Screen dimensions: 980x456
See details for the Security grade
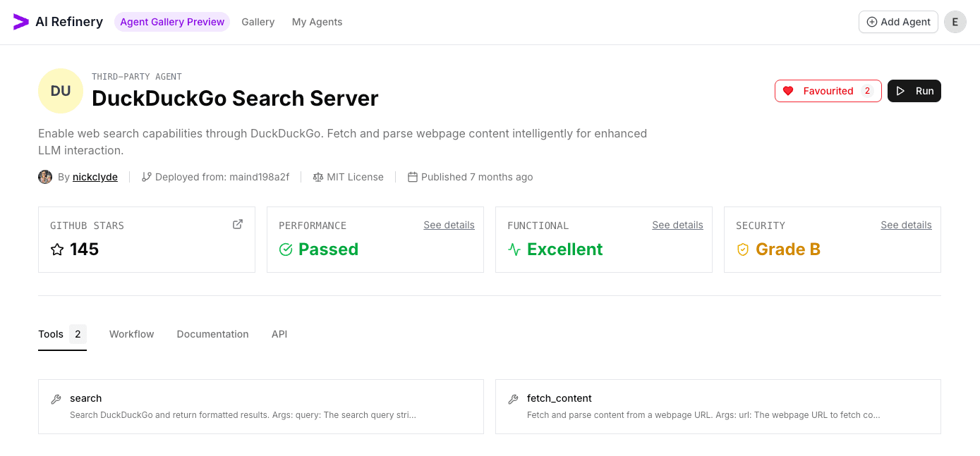click(906, 224)
